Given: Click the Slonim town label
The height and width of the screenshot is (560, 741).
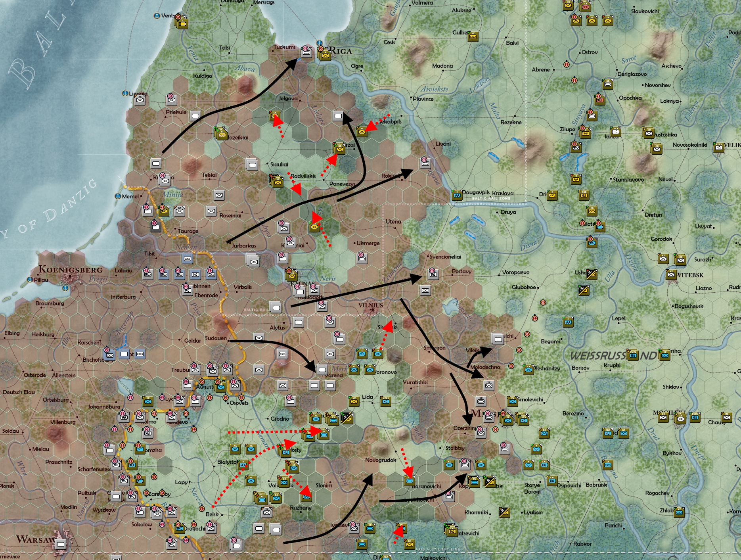Looking at the screenshot, I should pos(324,485).
